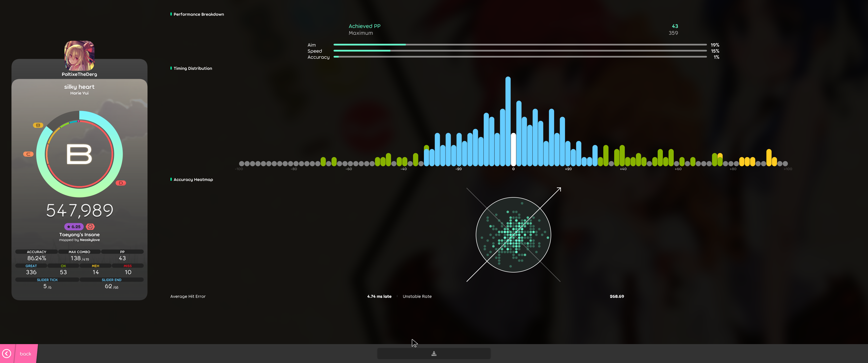
Task: Click the 547,989 total score
Action: tap(79, 210)
